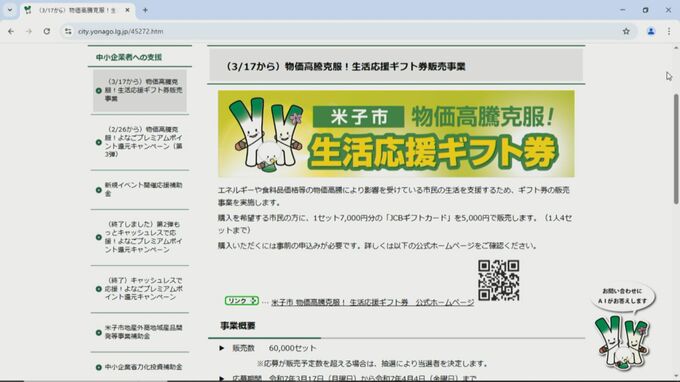Click the green リンク badge icon
This screenshot has width=680, height=382.
click(x=242, y=300)
